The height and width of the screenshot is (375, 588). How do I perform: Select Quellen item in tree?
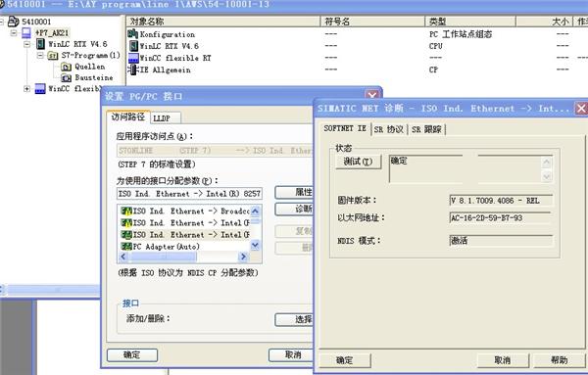pos(90,67)
